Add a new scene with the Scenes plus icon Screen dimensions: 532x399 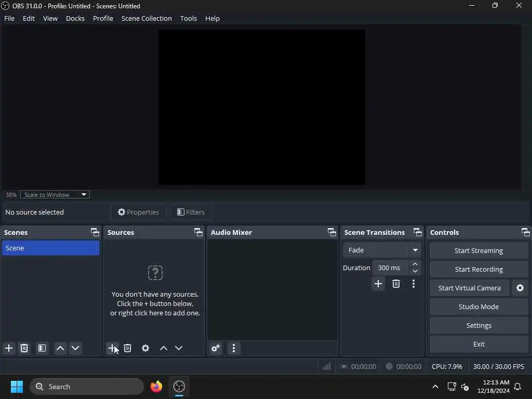(x=9, y=348)
